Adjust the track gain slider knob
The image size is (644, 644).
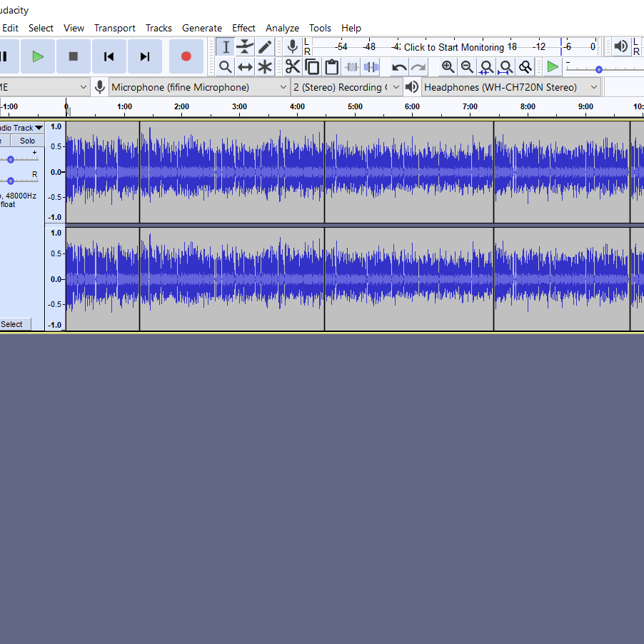coord(11,159)
